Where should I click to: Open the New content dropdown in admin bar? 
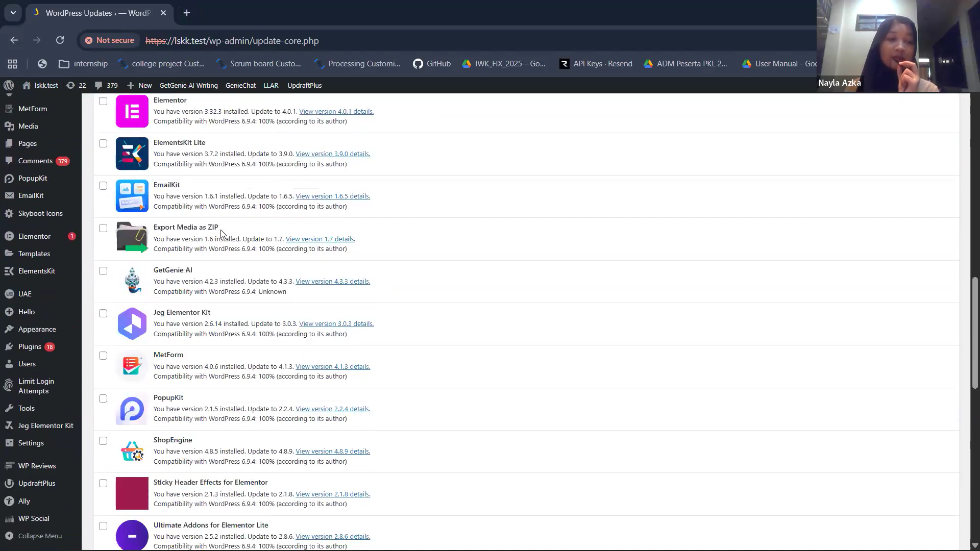pyautogui.click(x=139, y=85)
